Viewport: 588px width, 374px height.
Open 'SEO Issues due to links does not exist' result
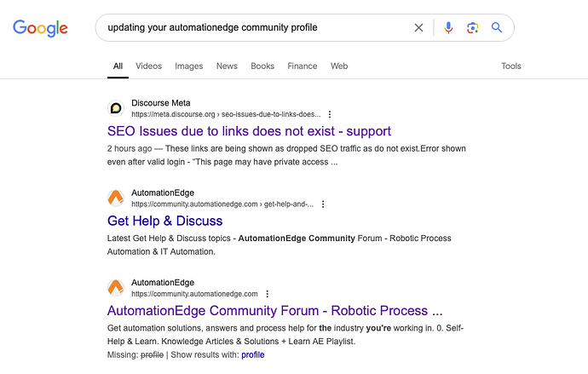pos(249,131)
